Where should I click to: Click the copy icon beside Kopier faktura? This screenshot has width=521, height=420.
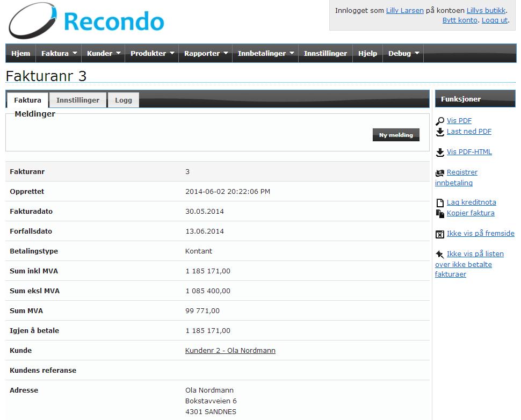[x=439, y=213]
